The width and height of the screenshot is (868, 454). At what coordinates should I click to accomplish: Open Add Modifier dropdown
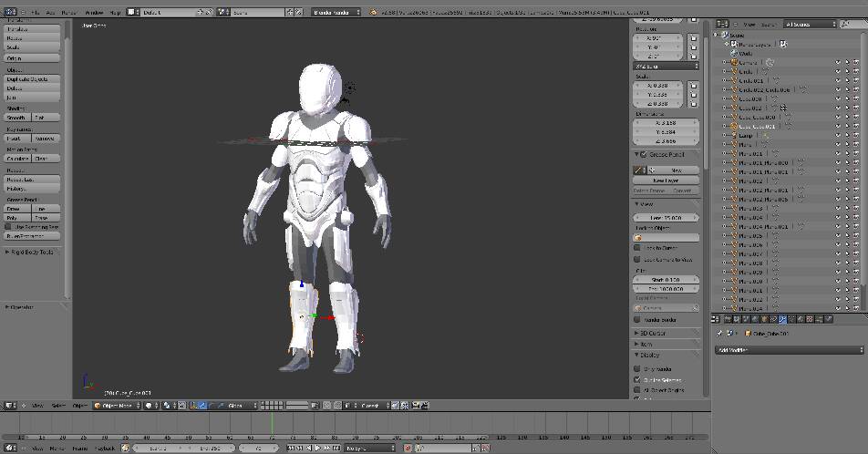(789, 350)
